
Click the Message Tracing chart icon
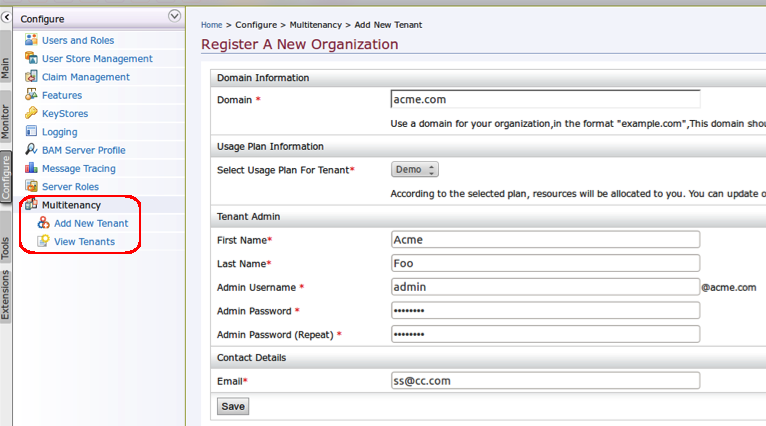pos(32,168)
